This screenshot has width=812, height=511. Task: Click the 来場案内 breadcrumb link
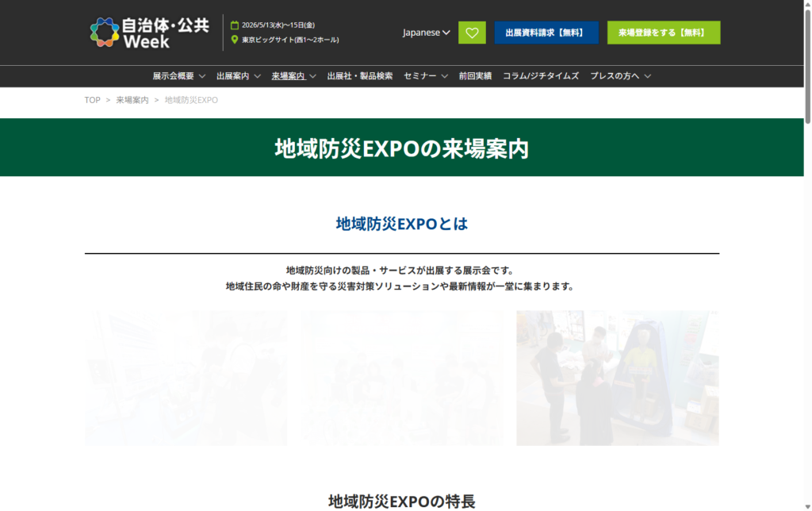[128, 100]
